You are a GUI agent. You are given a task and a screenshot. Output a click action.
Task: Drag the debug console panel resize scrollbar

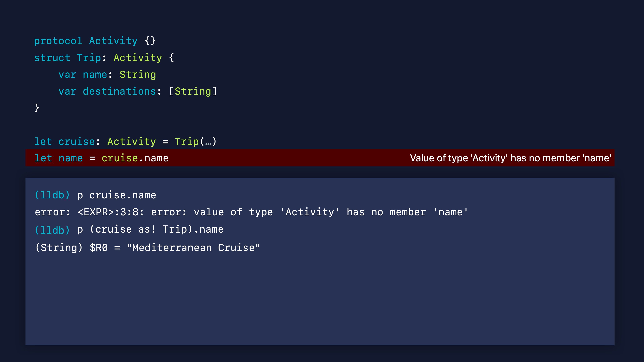pos(322,179)
